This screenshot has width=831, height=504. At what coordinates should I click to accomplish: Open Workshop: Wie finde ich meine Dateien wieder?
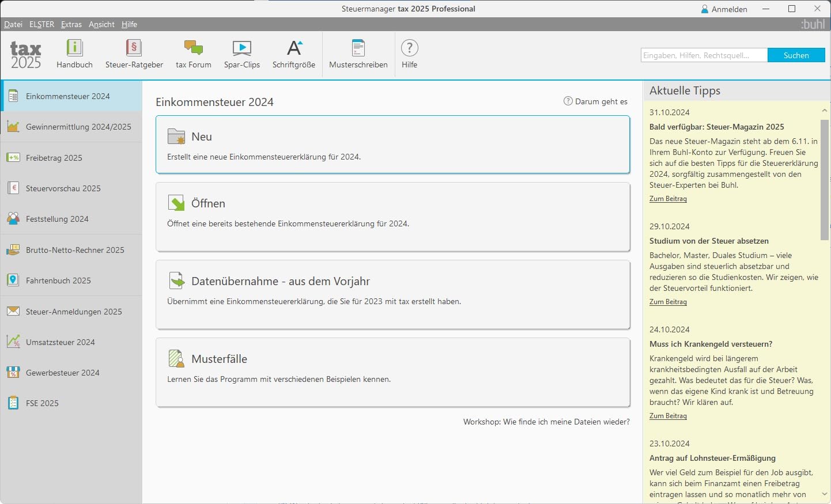tap(546, 422)
